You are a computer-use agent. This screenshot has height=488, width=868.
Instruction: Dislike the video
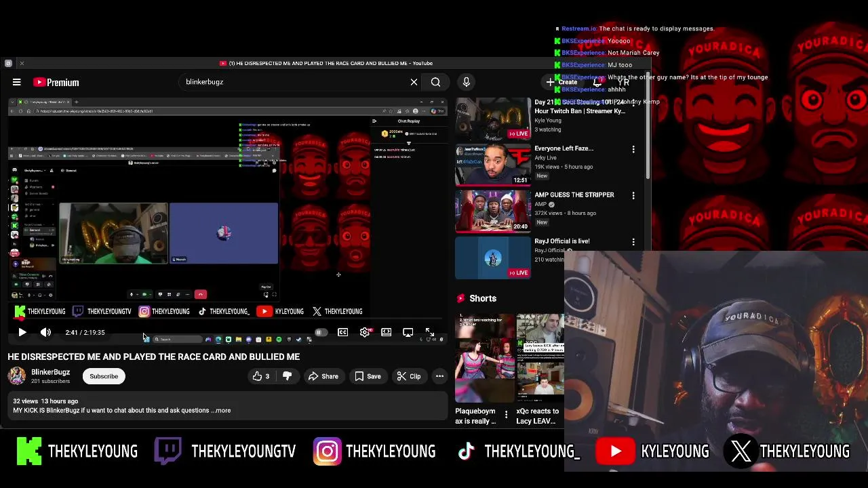click(287, 376)
